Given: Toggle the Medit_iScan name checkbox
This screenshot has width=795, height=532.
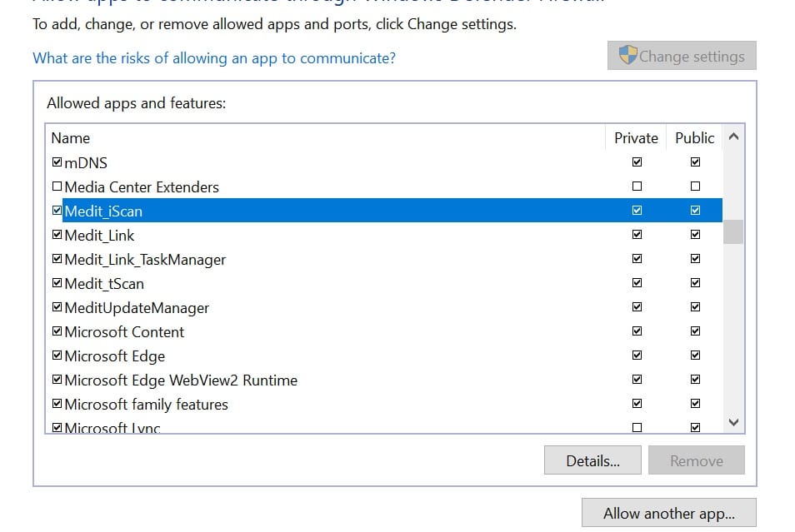Looking at the screenshot, I should 57,211.
